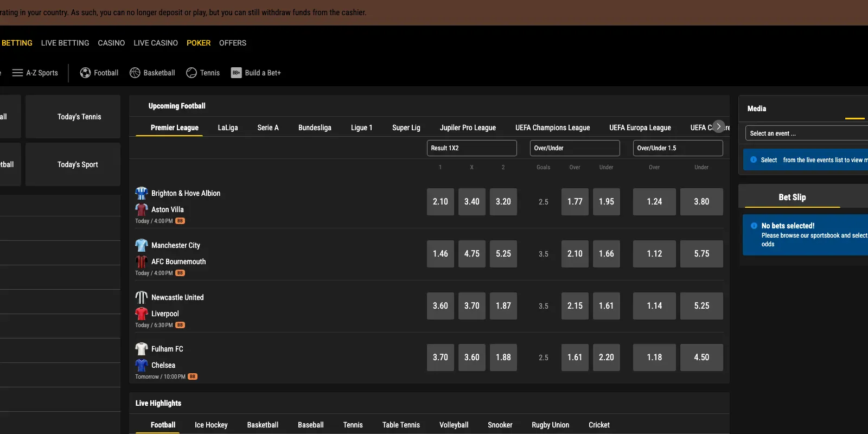
Task: Switch to the Super Lig tab
Action: [x=406, y=127]
